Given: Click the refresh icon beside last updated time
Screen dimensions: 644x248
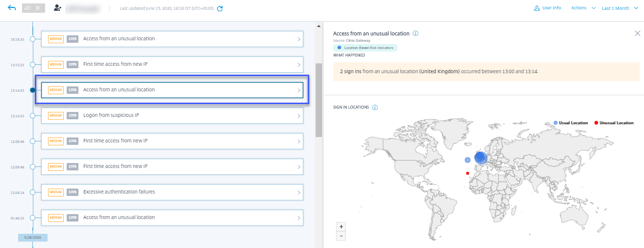Looking at the screenshot, I should [x=220, y=8].
